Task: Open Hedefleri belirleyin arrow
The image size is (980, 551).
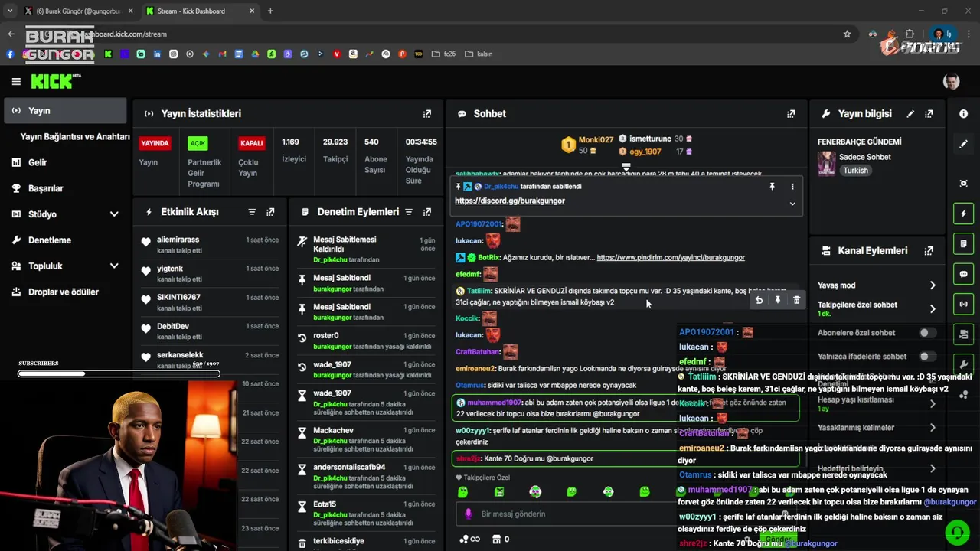Action: click(x=933, y=468)
